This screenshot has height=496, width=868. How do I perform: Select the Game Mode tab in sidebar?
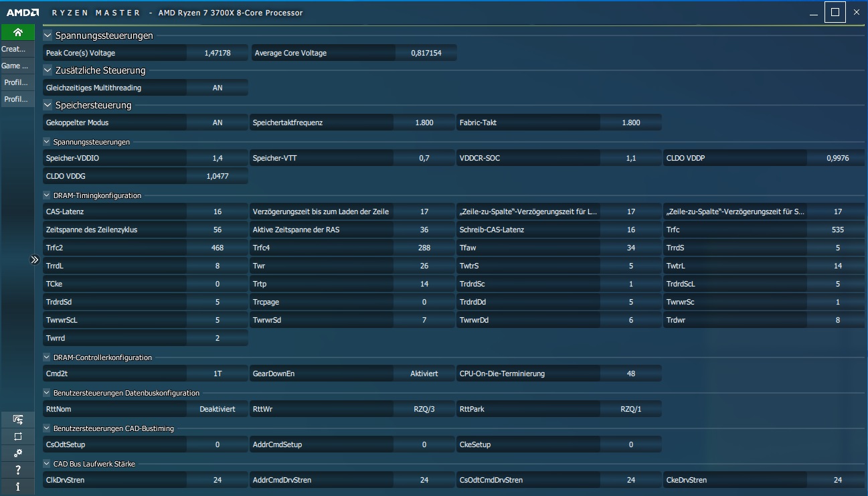pos(17,66)
